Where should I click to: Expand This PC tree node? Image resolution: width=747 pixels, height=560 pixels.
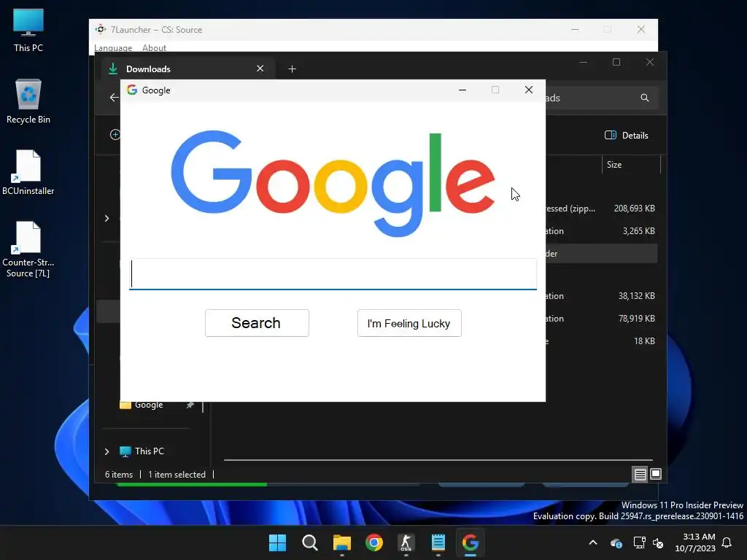click(x=107, y=451)
